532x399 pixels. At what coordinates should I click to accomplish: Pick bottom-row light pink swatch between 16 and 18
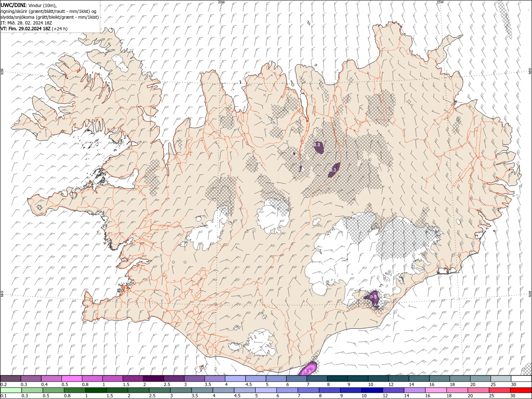coord(436,390)
